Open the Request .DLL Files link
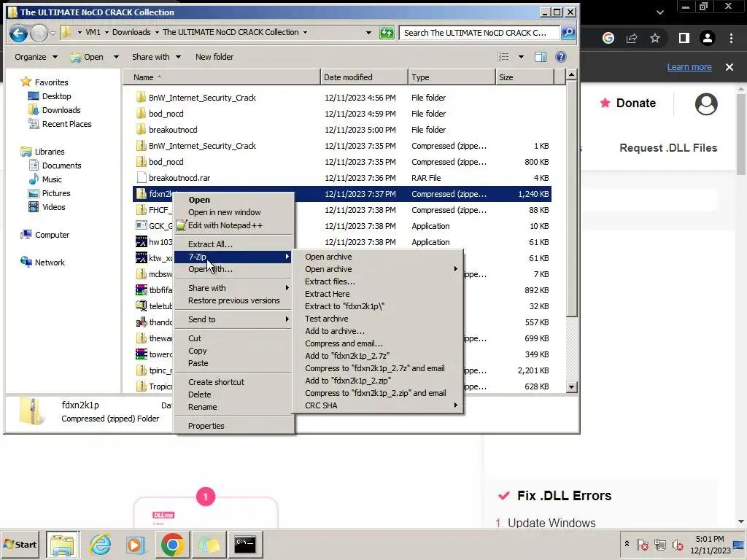The height and width of the screenshot is (560, 747). [x=668, y=147]
